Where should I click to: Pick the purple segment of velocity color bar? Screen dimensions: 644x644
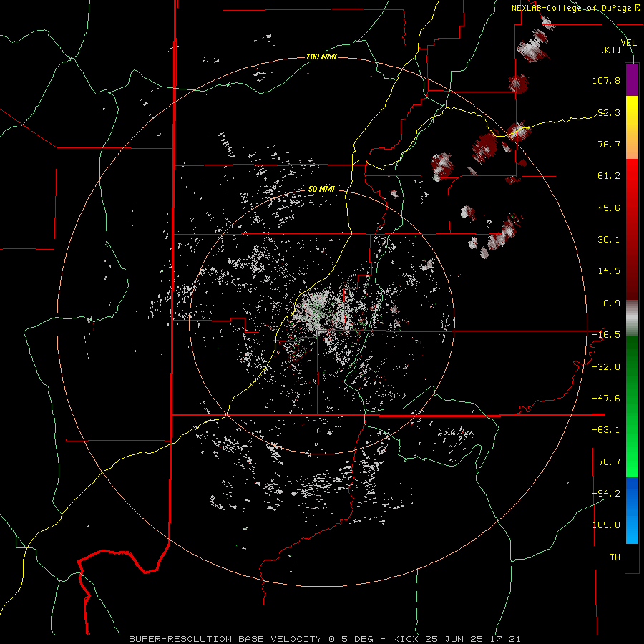coord(632,79)
